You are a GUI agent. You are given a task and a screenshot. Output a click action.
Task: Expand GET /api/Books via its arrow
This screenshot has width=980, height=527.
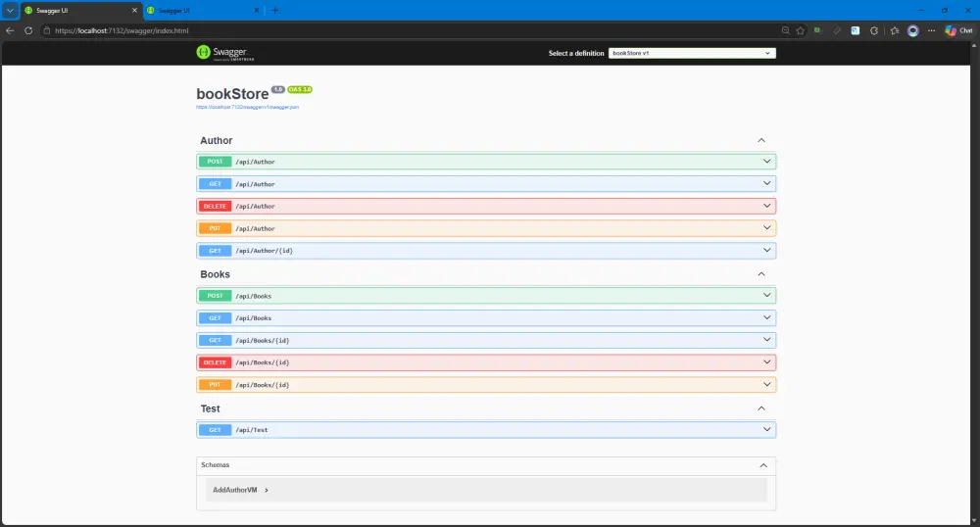coord(767,317)
